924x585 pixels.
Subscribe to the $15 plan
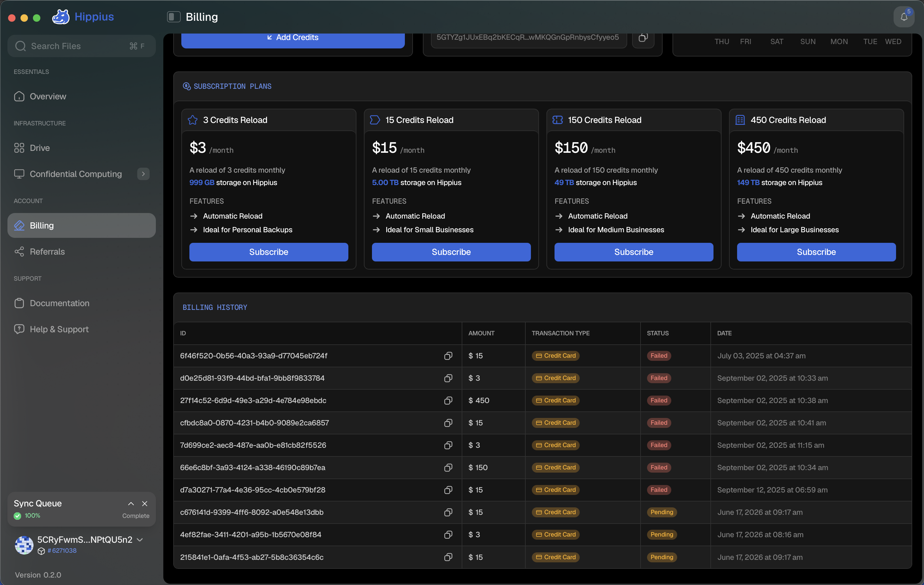click(x=451, y=252)
